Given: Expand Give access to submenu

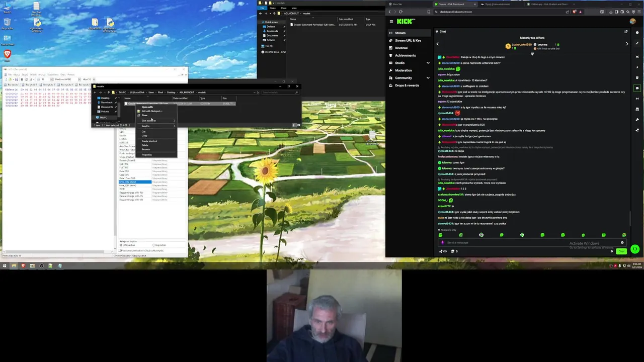Looking at the screenshot, I should (156, 121).
